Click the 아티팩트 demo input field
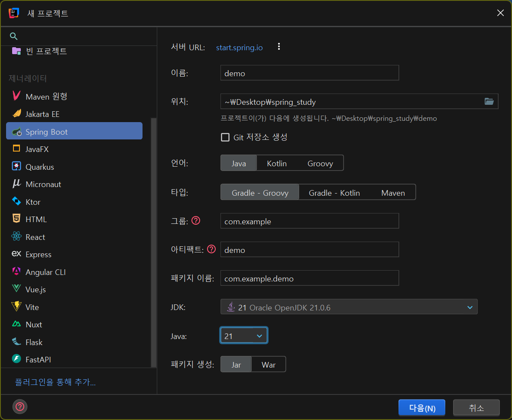Screen dimensions: 512x420 310,249
